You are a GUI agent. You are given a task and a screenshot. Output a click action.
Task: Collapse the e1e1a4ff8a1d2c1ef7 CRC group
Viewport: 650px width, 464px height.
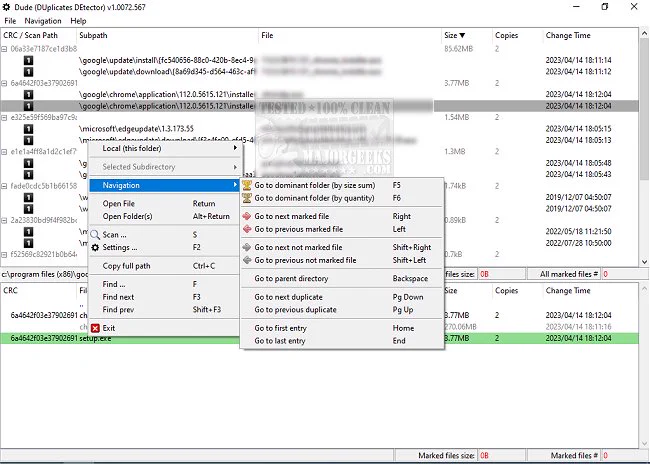coord(4,152)
